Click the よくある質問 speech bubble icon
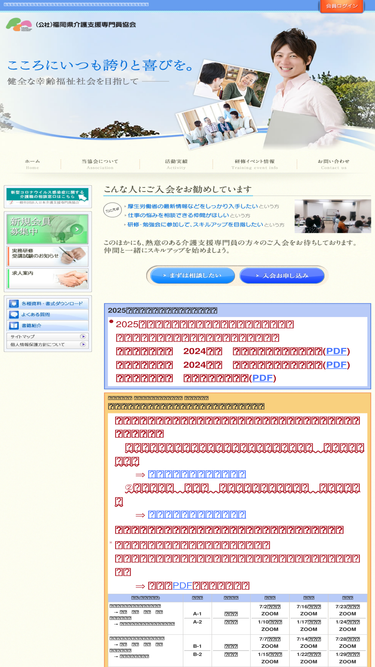375x667 pixels. [14, 315]
